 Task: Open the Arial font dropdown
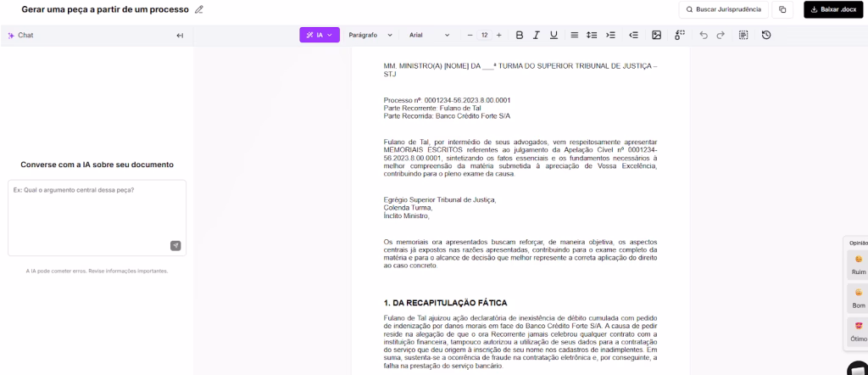pyautogui.click(x=430, y=35)
